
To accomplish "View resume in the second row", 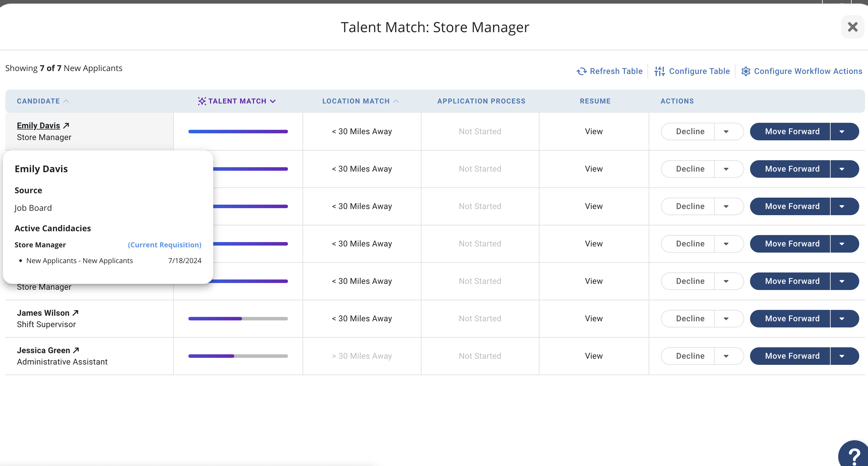I will coord(594,169).
